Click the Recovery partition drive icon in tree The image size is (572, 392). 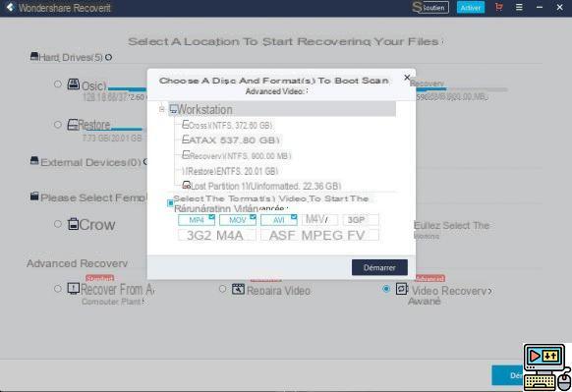click(186, 155)
